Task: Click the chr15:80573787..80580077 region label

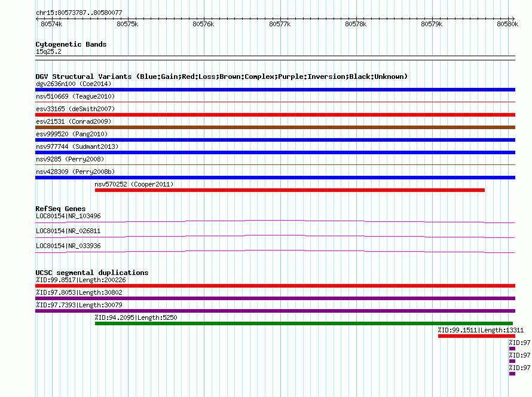Action: point(79,13)
